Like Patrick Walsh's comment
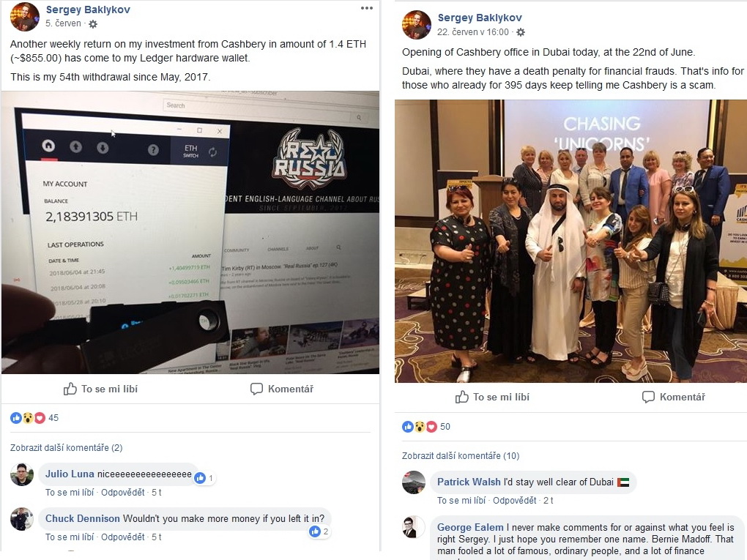747x560 pixels. [461, 500]
